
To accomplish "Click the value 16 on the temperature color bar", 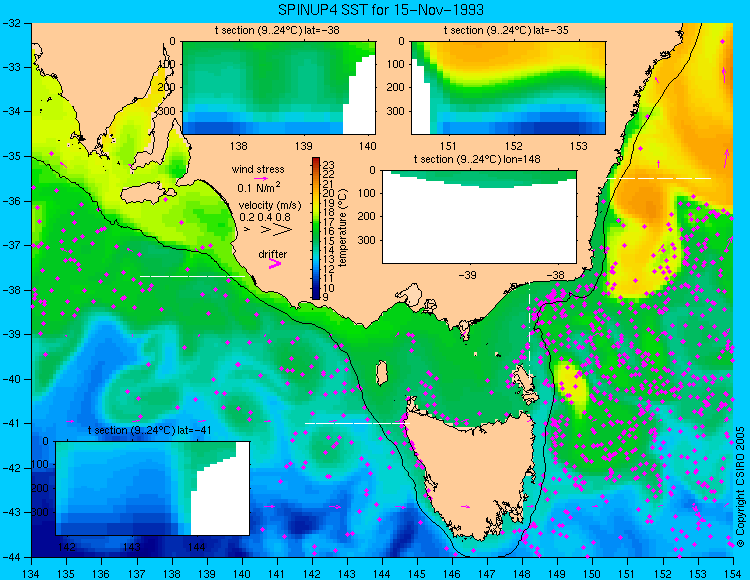I will tap(329, 231).
